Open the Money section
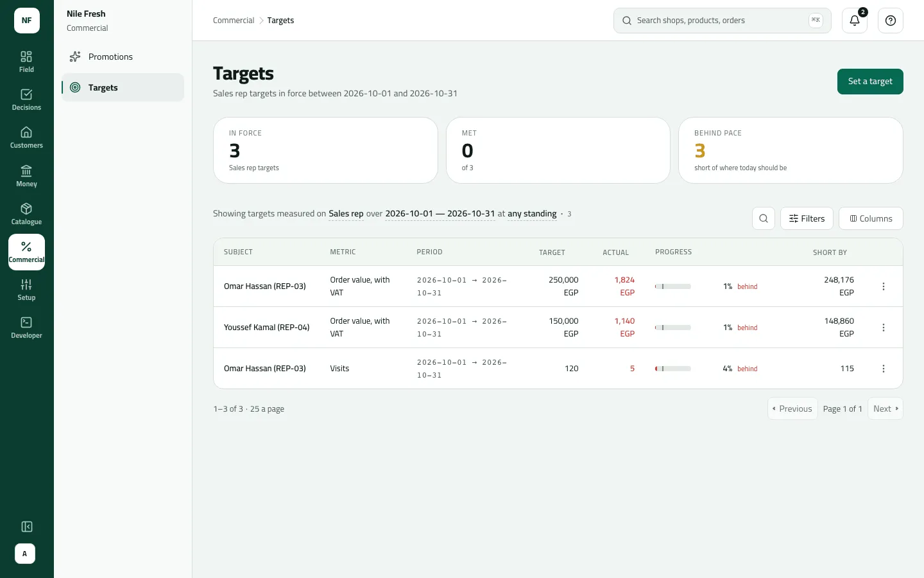Viewport: 924px width, 578px height. [26, 176]
